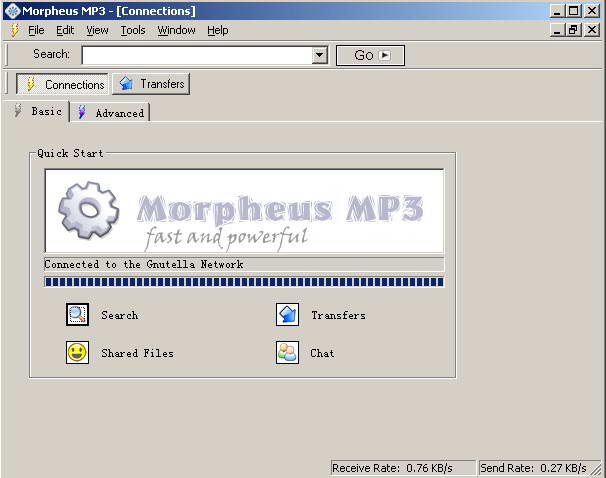Select the Advanced tab
This screenshot has height=478, width=606.
pyautogui.click(x=111, y=113)
